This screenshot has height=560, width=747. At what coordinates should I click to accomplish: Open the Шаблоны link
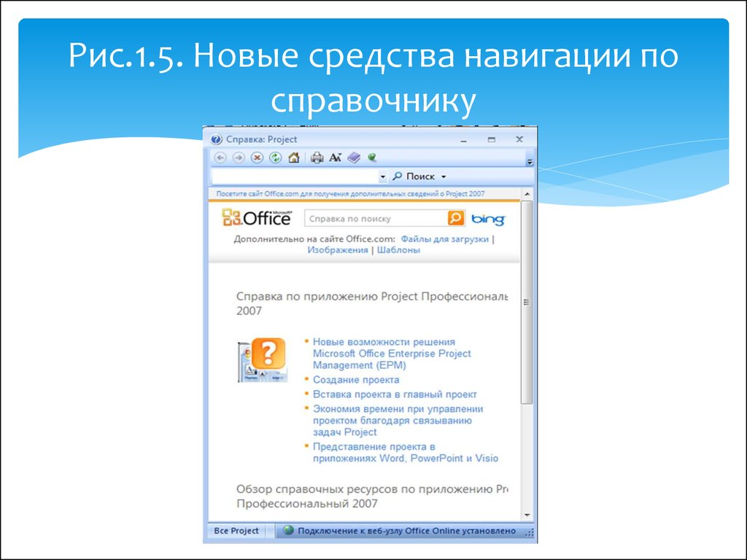tap(399, 250)
